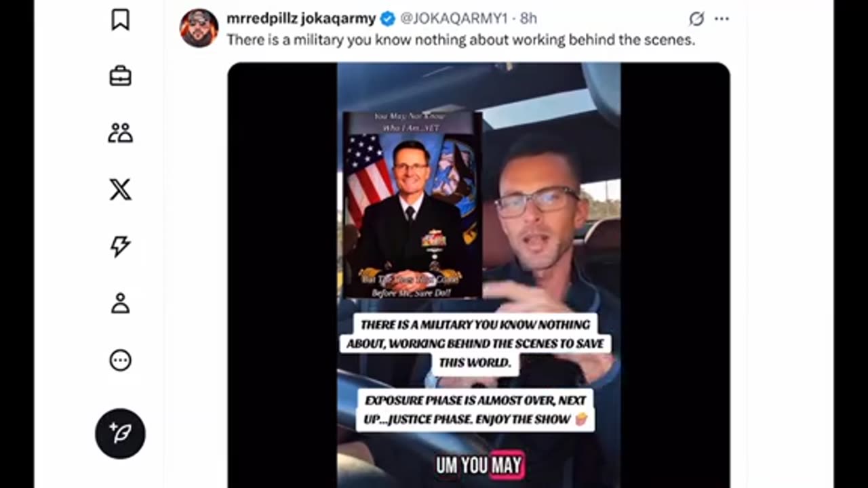This screenshot has height=488, width=868.
Task: Open the More circle menu in sidebar
Action: [120, 360]
